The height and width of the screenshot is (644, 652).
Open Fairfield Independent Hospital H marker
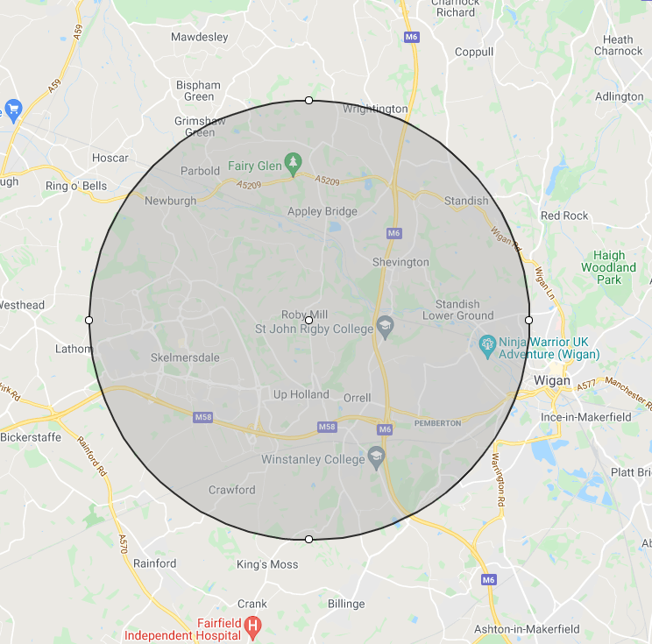pyautogui.click(x=252, y=627)
